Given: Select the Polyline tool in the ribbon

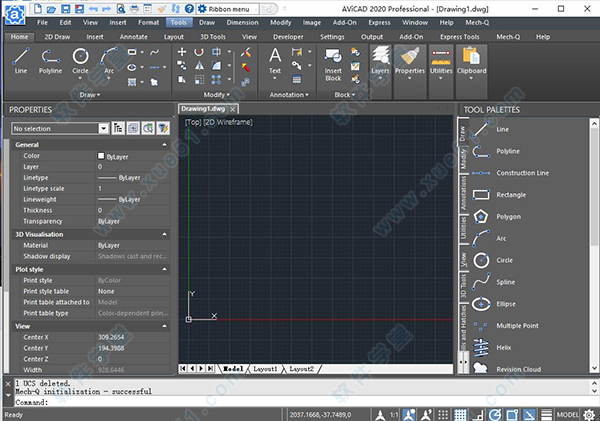Looking at the screenshot, I should coord(50,61).
